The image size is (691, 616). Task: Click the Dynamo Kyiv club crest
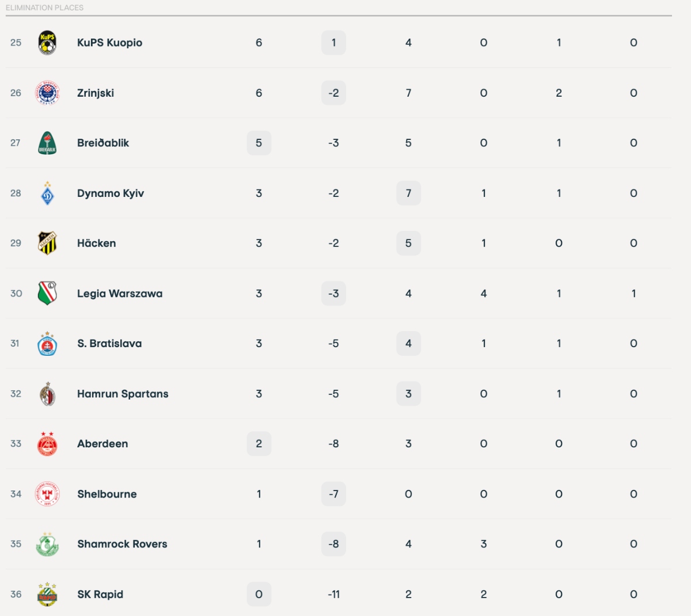coord(48,193)
